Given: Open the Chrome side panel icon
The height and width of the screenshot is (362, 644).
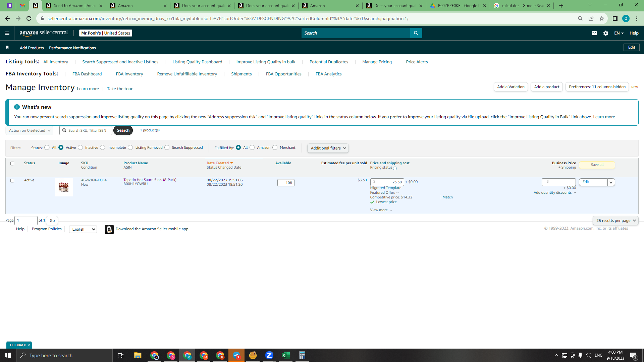Looking at the screenshot, I should click(x=615, y=18).
